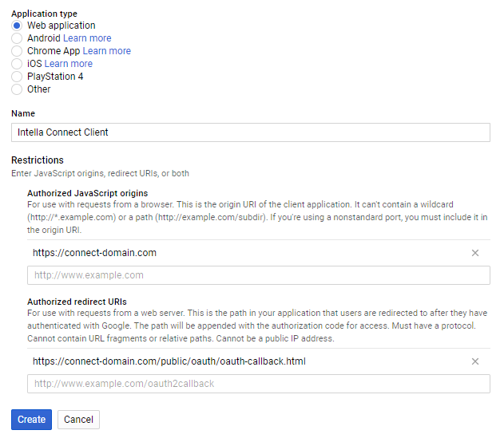Focus the Name field with Intella Connect Client
The height and width of the screenshot is (442, 504).
pyautogui.click(x=250, y=132)
